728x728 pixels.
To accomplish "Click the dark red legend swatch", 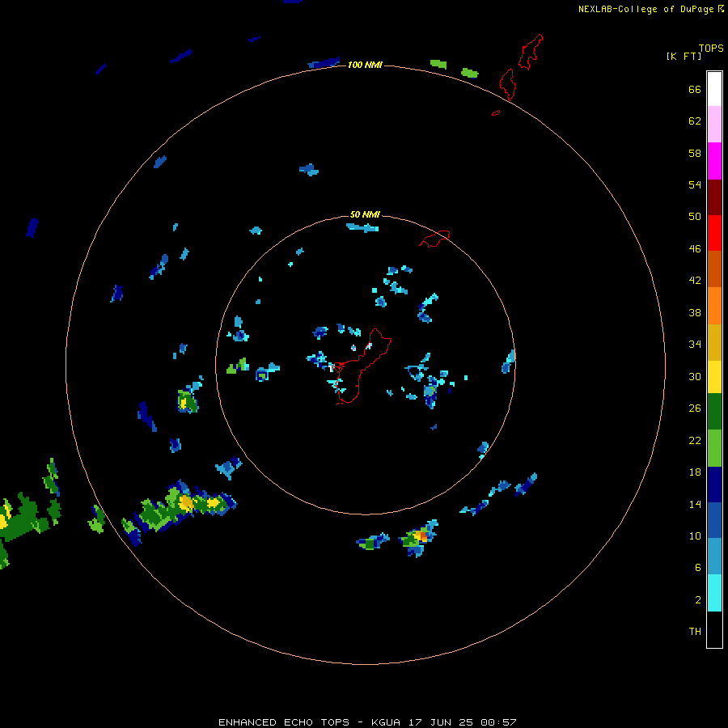I will [714, 197].
